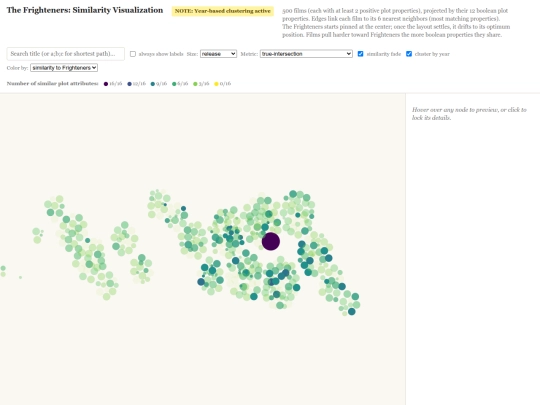Select the large purple Frighteners node
The height and width of the screenshot is (405, 540).
271,241
